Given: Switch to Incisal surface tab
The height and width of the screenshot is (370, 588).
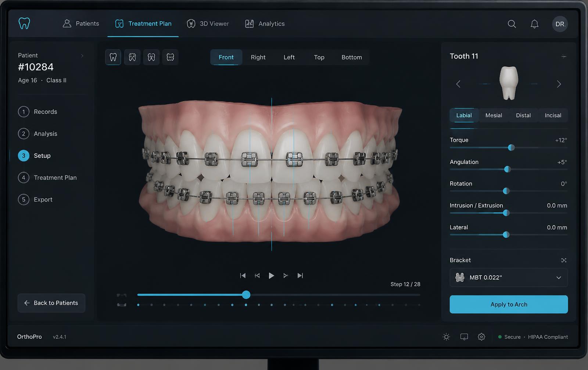Looking at the screenshot, I should point(553,115).
